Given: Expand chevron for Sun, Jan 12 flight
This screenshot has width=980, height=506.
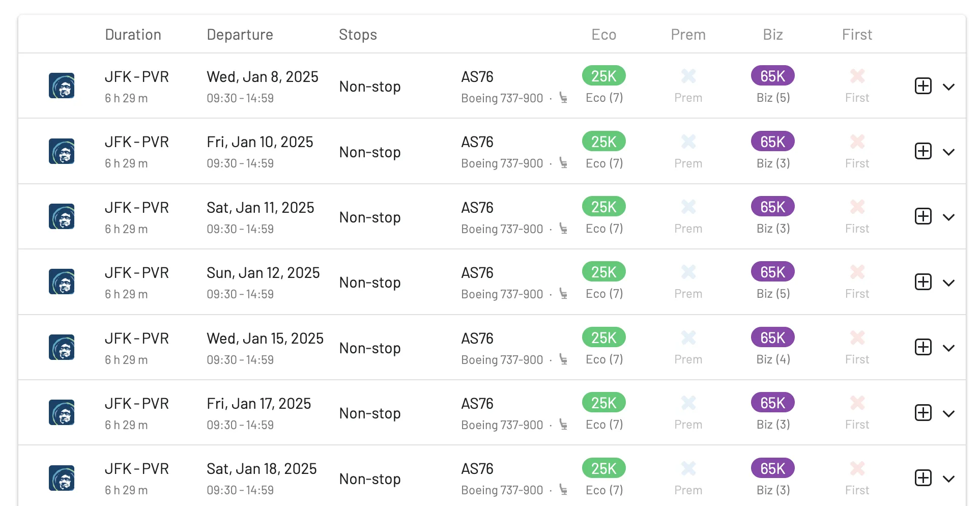Looking at the screenshot, I should [948, 283].
